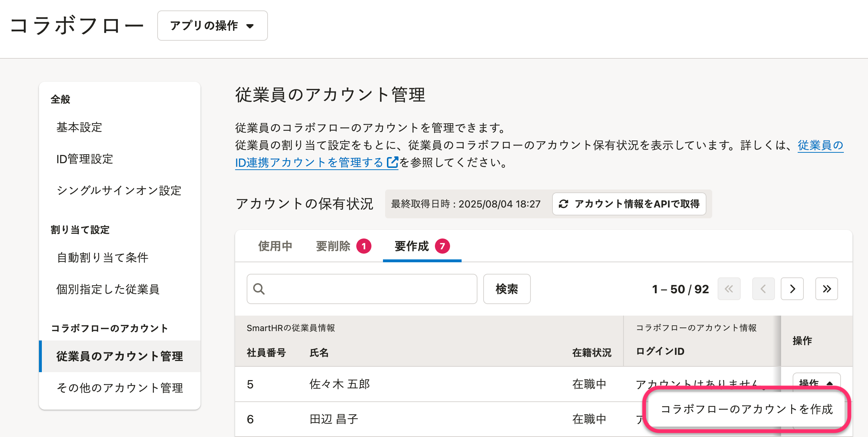Screen dimensions: 868x437
Task: Click the refresh icon in API取得 button
Action: [563, 204]
